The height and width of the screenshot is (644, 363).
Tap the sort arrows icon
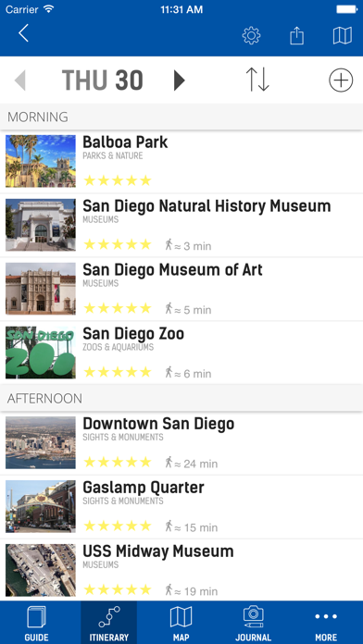pyautogui.click(x=257, y=80)
